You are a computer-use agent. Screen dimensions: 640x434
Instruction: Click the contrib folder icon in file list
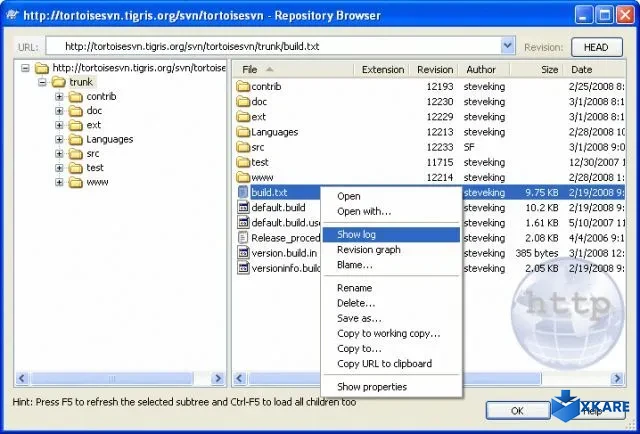243,87
